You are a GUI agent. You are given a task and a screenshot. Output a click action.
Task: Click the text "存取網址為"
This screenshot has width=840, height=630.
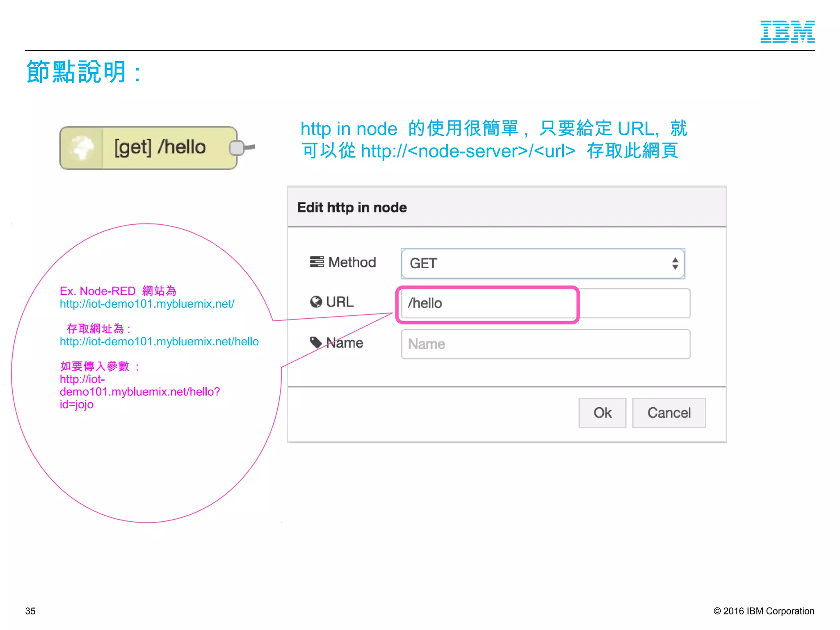pyautogui.click(x=95, y=329)
